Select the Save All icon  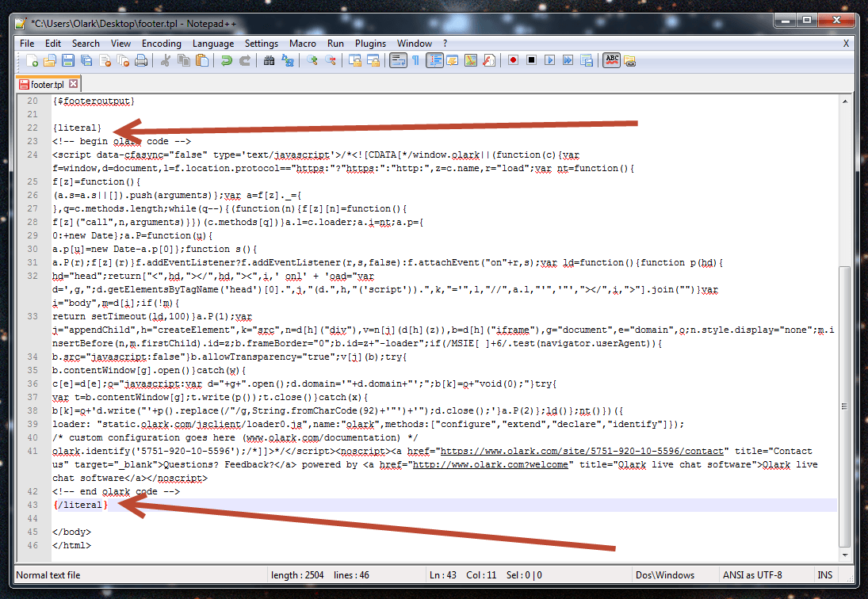point(86,60)
